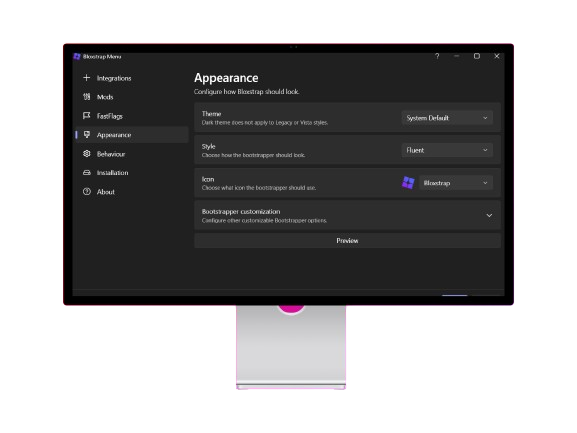Click 'Choose how the bootstrapper should look' text

coord(253,155)
